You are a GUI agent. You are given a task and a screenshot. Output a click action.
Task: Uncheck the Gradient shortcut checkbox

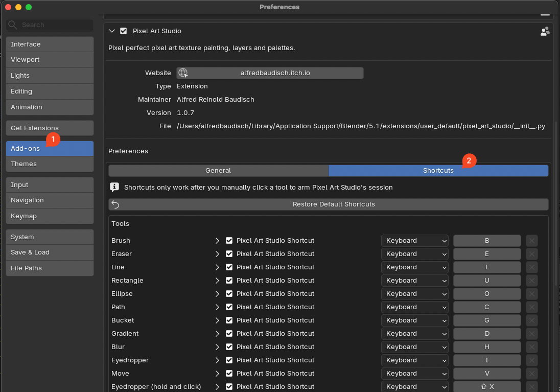(229, 333)
